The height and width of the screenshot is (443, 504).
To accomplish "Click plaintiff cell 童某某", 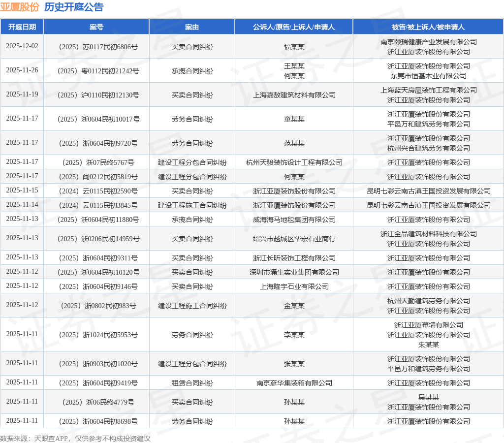I will tap(294, 119).
